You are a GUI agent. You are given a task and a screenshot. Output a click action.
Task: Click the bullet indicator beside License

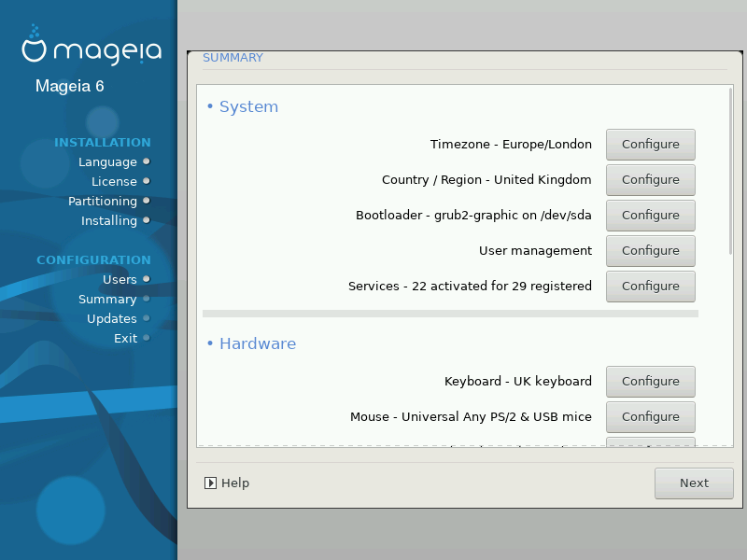click(x=147, y=181)
